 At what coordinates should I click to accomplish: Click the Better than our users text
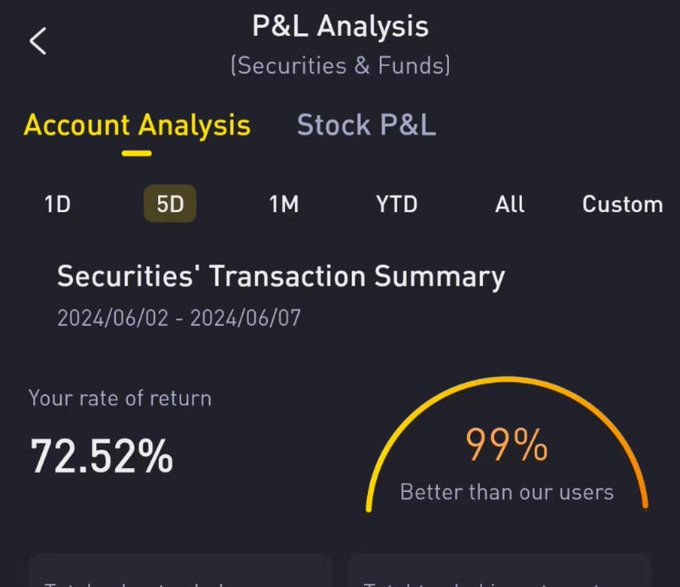(x=507, y=492)
